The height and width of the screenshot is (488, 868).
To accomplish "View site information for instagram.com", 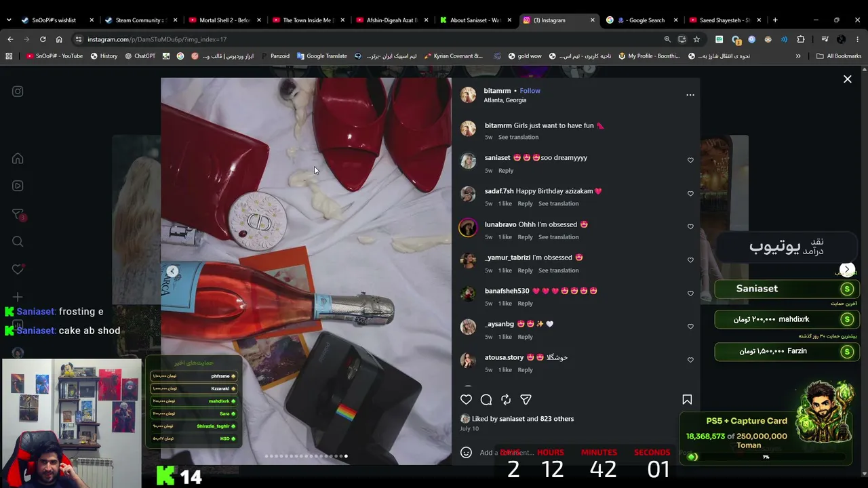I will [x=79, y=39].
